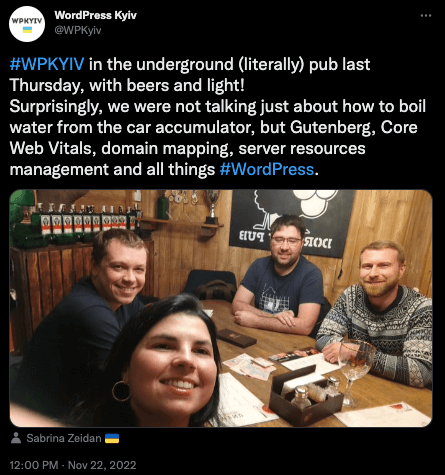
Task: Click the napkin holder with salt shakers
Action: 305,396
